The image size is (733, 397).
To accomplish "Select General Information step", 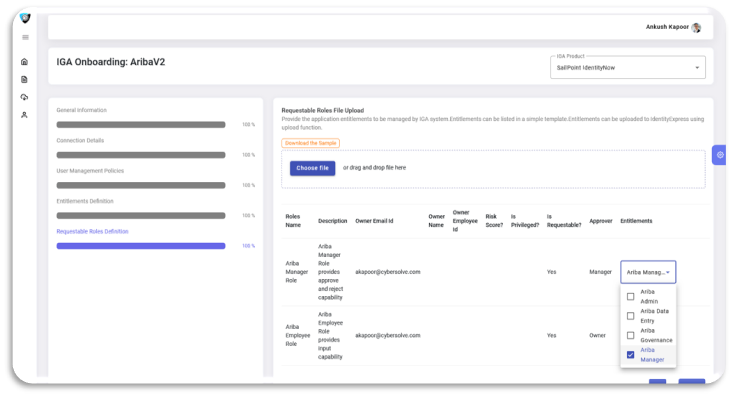I will point(82,110).
